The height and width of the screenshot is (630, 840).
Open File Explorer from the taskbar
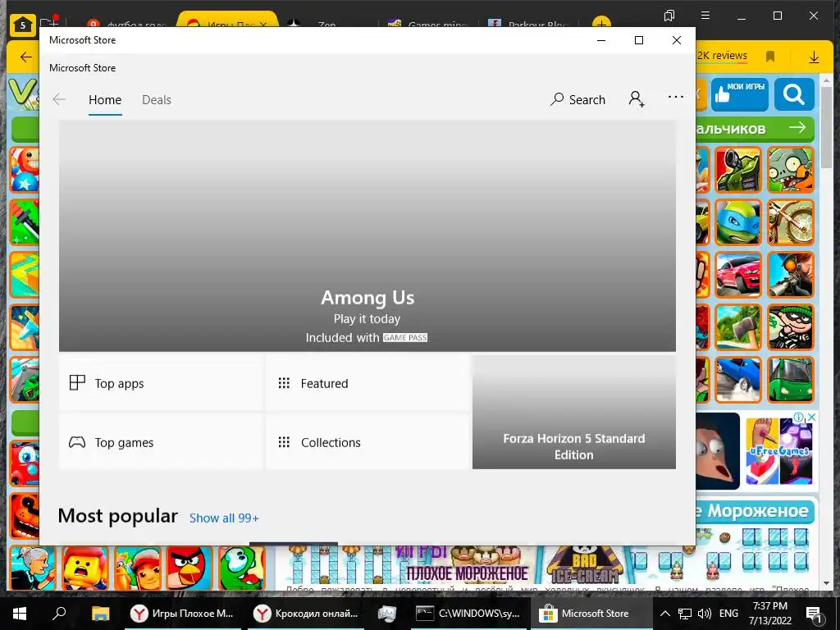tap(100, 614)
